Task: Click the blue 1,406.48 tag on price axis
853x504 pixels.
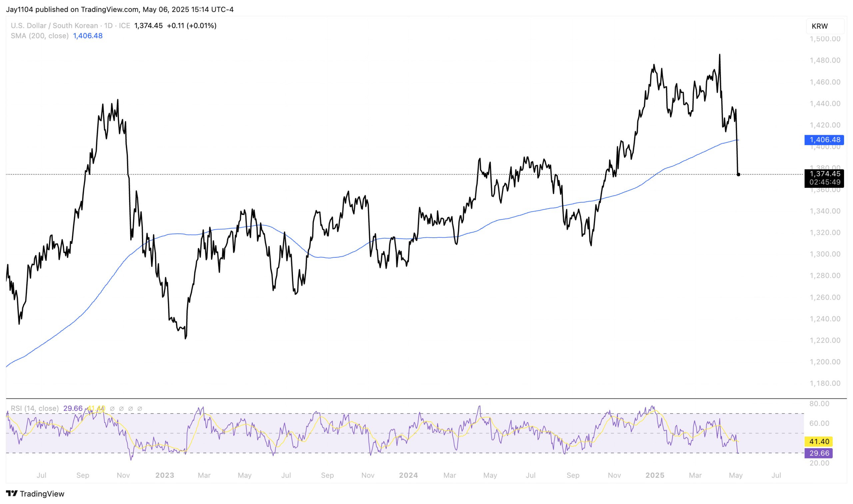Action: 824,139
